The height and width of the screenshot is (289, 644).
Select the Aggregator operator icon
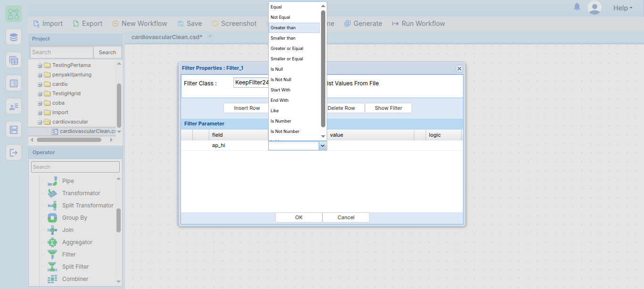tap(52, 242)
